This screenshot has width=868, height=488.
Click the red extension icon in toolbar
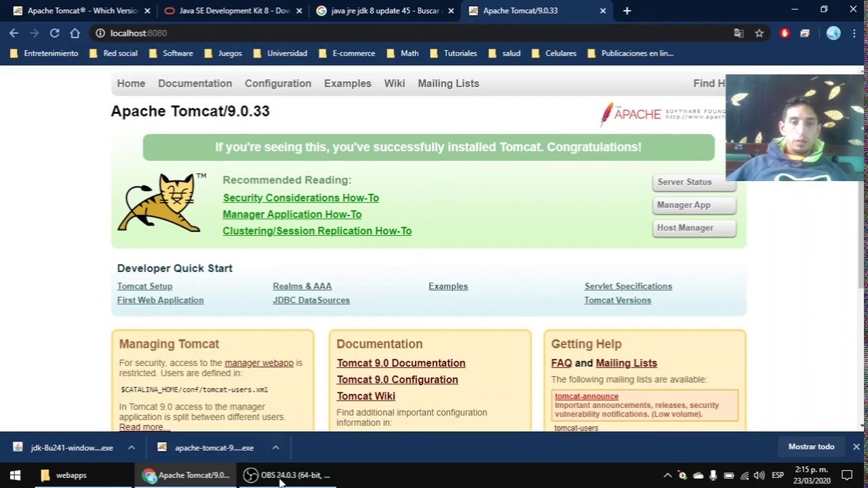(785, 33)
